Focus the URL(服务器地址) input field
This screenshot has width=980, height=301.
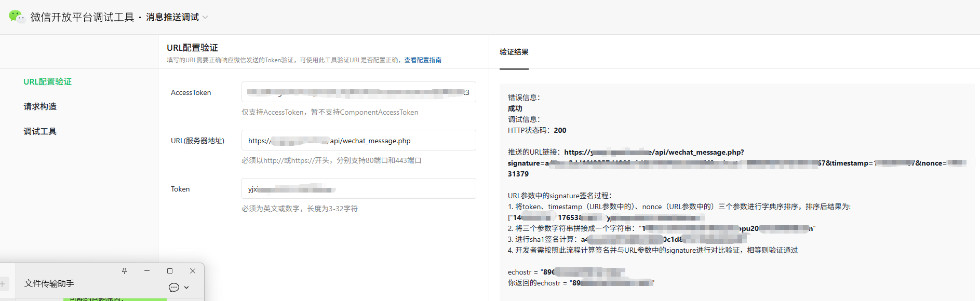coord(358,140)
